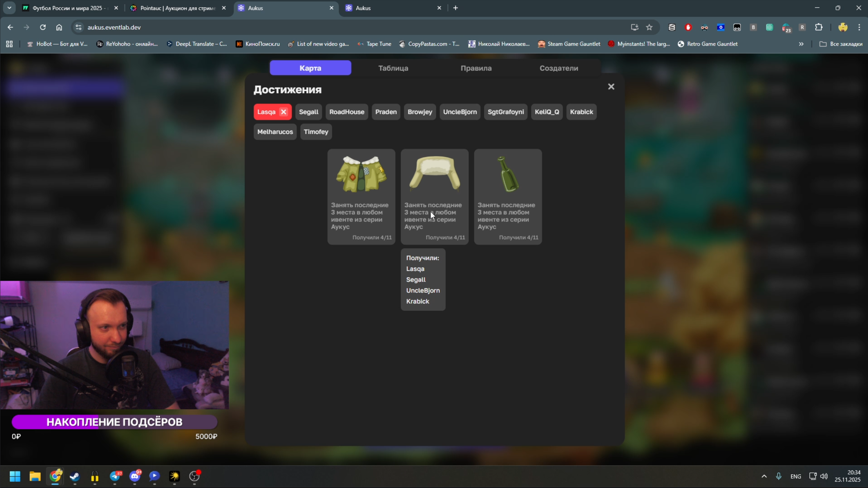Expand the system tray hidden icons chevron
This screenshot has height=488, width=868.
point(764,476)
